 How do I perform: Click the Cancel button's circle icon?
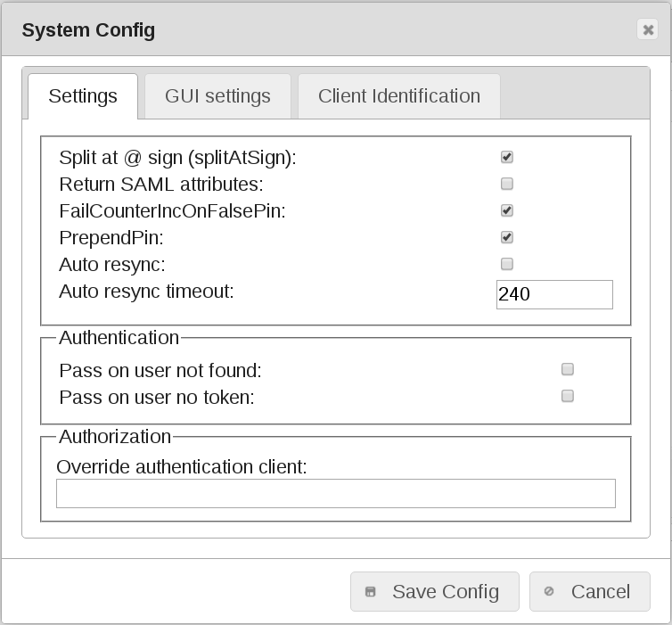(549, 591)
